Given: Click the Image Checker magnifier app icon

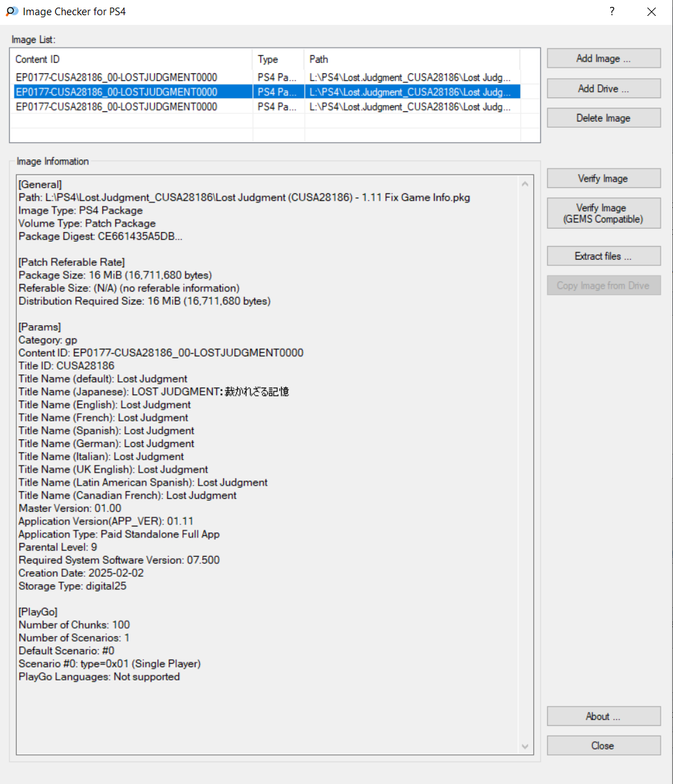Looking at the screenshot, I should pyautogui.click(x=12, y=11).
